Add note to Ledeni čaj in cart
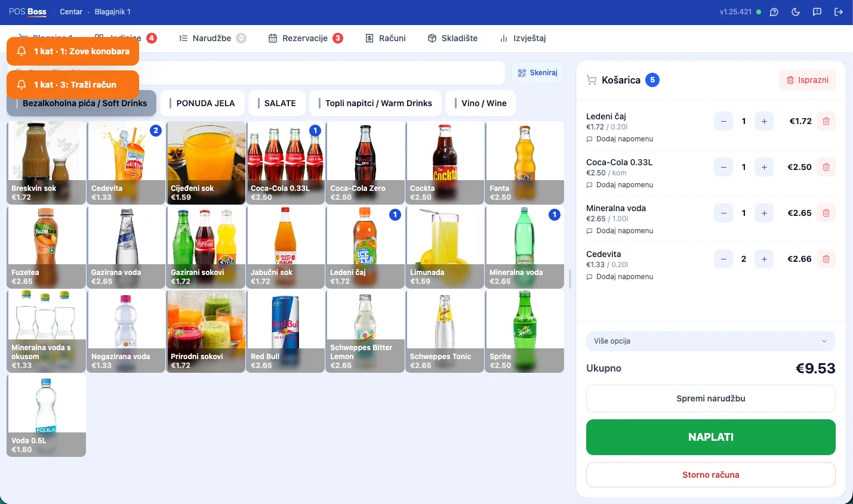This screenshot has height=504, width=853. click(x=620, y=139)
